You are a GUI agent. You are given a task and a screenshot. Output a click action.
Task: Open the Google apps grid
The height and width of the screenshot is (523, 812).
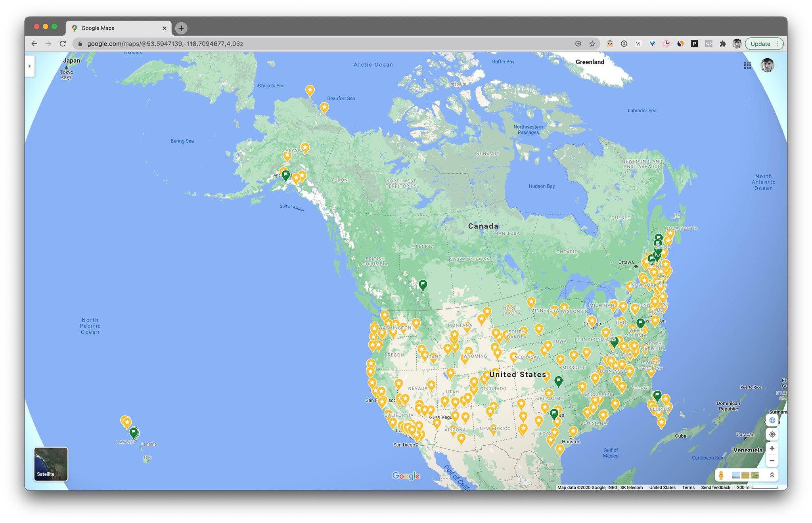coord(747,65)
